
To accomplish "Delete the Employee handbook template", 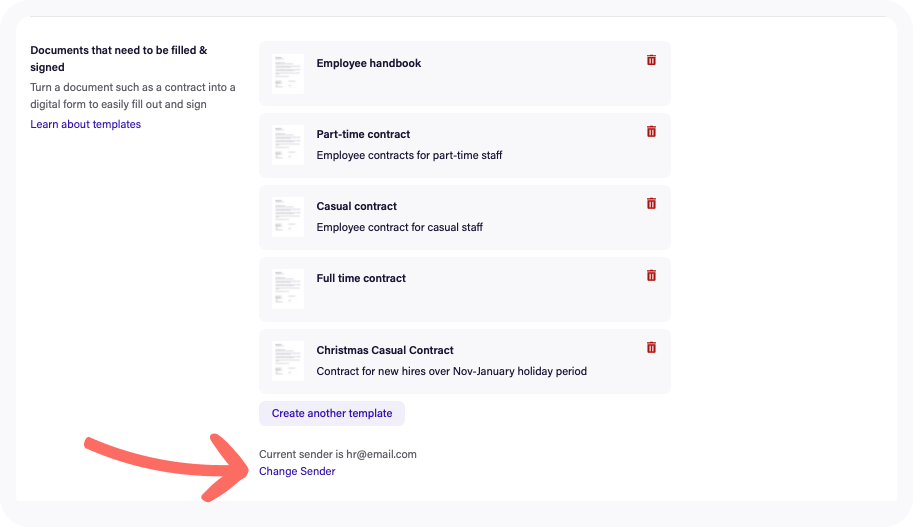I will (x=651, y=60).
